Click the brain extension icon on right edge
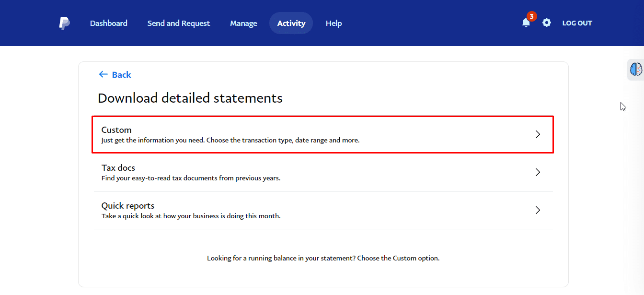Screen dimensions: 644x295 point(636,70)
